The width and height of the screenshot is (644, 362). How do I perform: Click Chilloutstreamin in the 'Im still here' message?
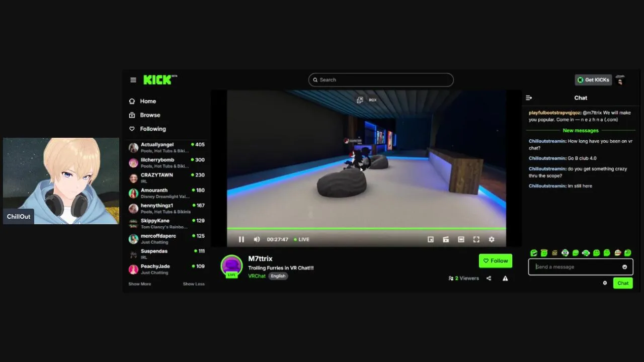547,186
